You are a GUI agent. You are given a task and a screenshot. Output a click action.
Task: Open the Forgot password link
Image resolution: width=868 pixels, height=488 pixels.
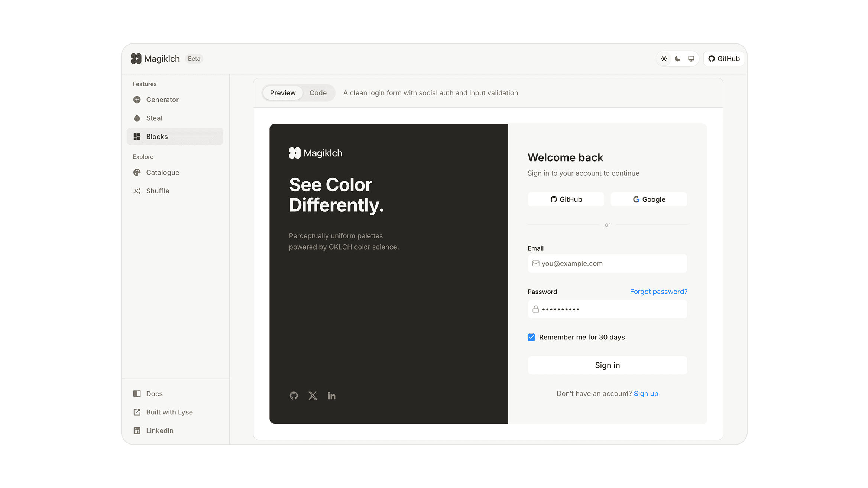point(658,292)
